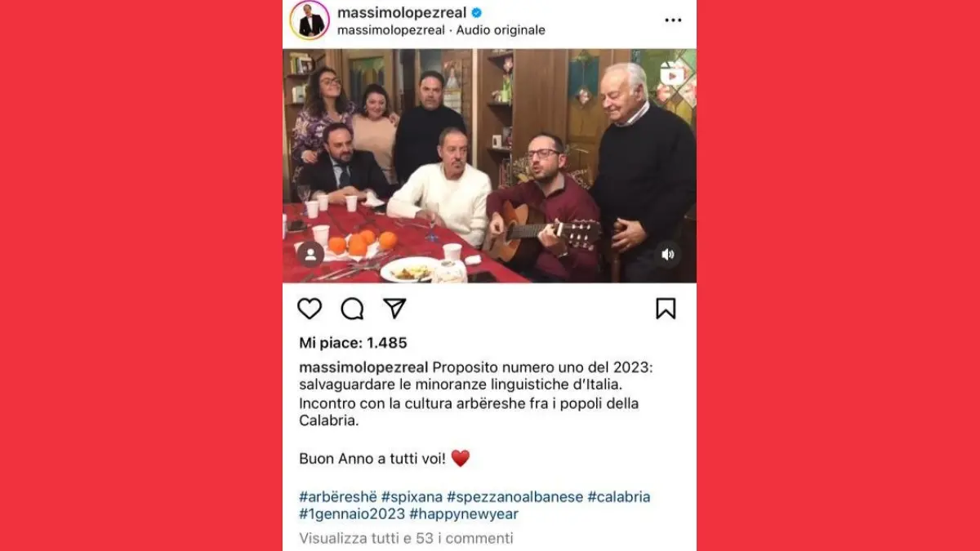
Task: Save the post with the bookmark icon
Action: 666,309
